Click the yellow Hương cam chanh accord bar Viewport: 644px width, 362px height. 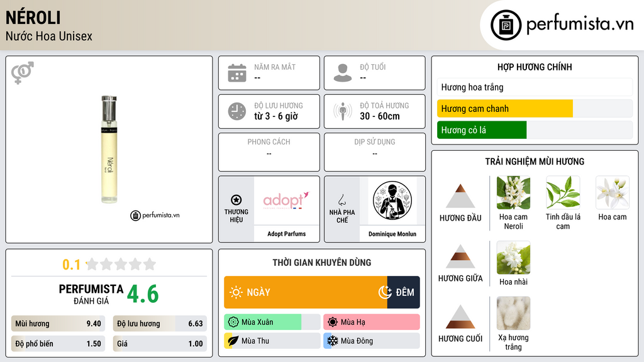coord(505,109)
